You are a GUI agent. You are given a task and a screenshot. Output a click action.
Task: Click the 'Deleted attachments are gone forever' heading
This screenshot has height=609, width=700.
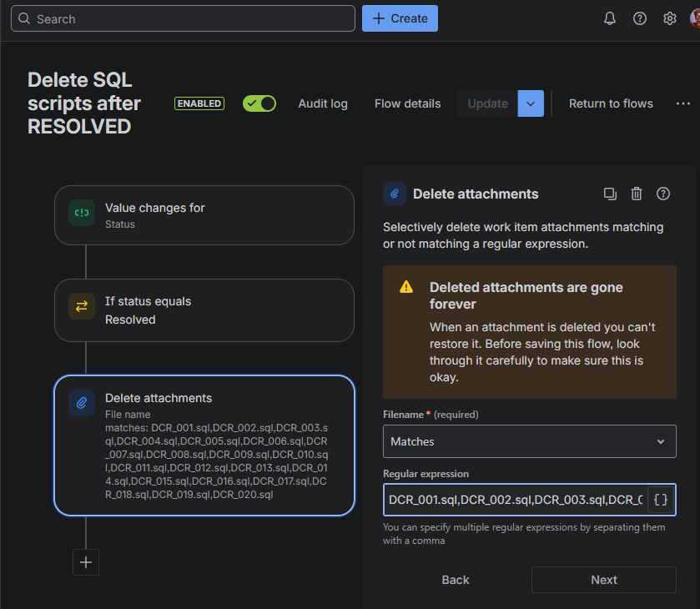click(526, 295)
